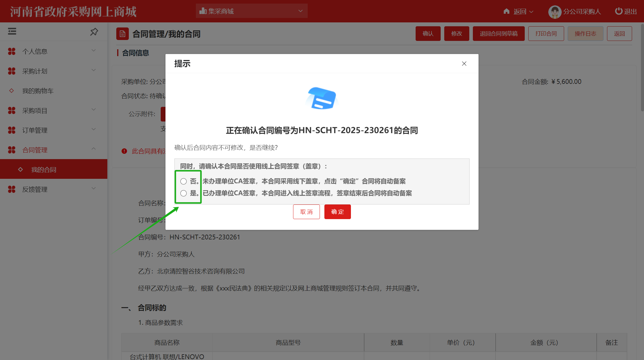Viewport: 644px width, 360px height.
Task: Click the 反馈管理 clover icon
Action: click(12, 189)
